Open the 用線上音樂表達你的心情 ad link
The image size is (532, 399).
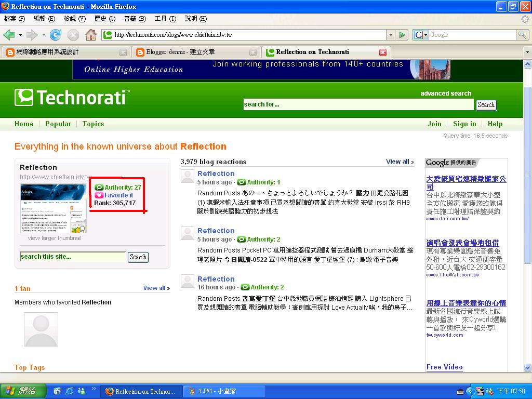466,303
